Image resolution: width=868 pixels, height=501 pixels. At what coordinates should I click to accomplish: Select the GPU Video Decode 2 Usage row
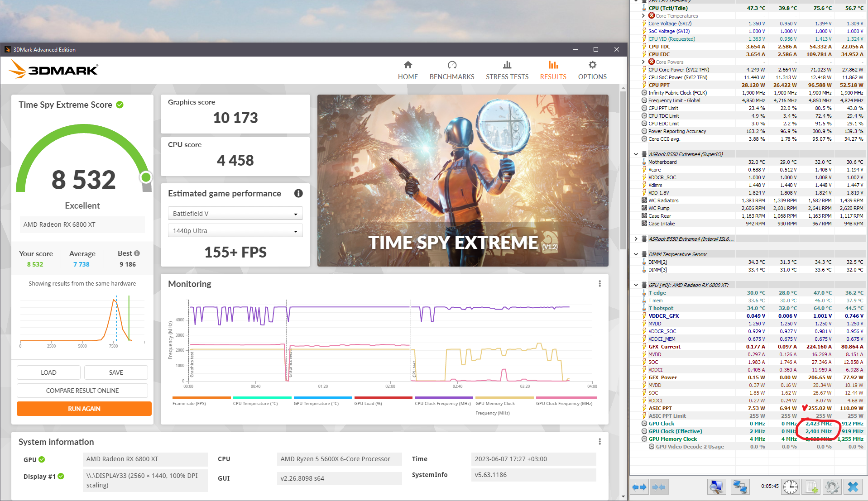tap(748, 447)
